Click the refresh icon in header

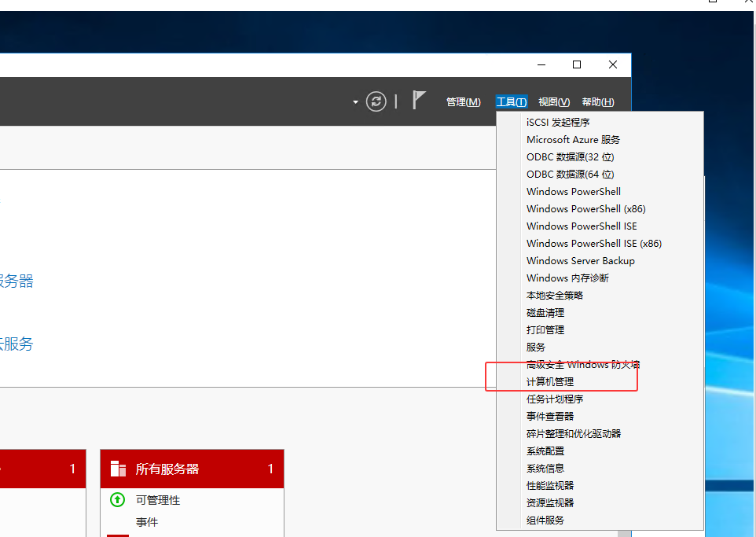(x=376, y=101)
